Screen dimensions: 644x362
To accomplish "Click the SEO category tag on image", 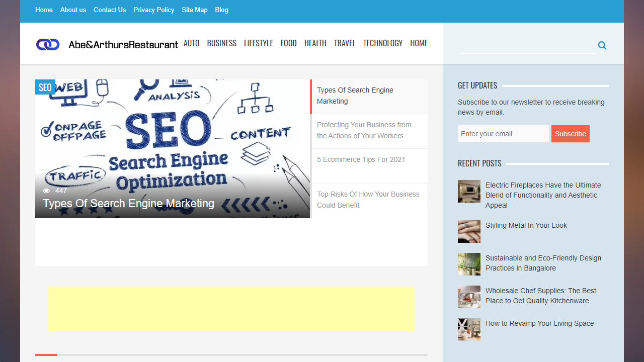I will click(x=45, y=87).
